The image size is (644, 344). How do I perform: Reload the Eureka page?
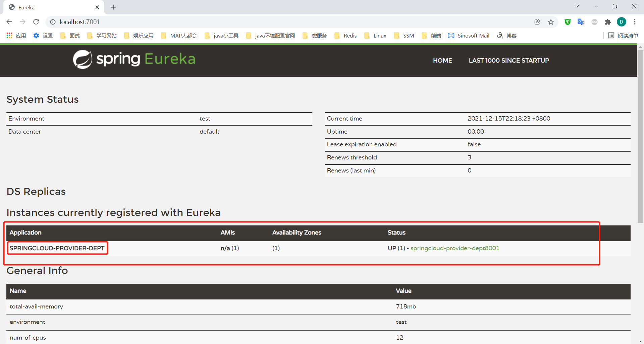tap(36, 22)
